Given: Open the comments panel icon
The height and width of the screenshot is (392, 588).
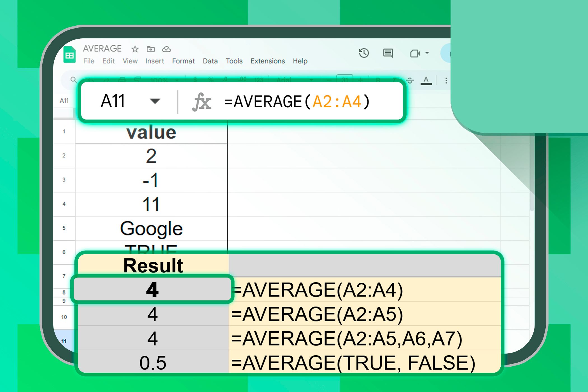Looking at the screenshot, I should [388, 53].
